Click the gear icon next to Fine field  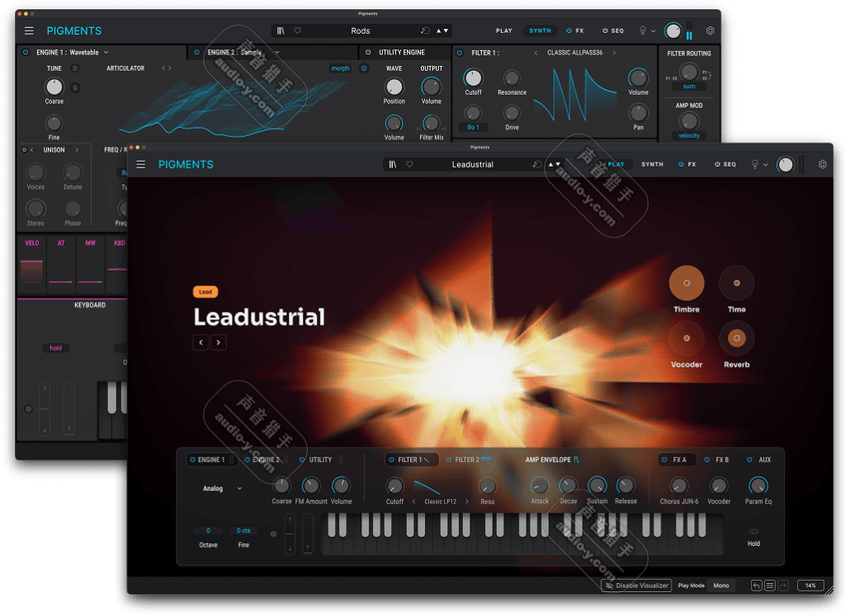click(273, 534)
